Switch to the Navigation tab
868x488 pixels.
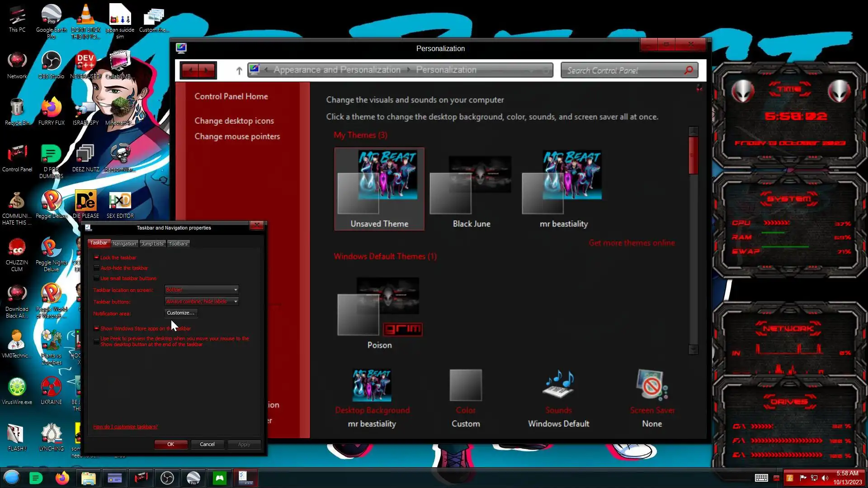(124, 244)
